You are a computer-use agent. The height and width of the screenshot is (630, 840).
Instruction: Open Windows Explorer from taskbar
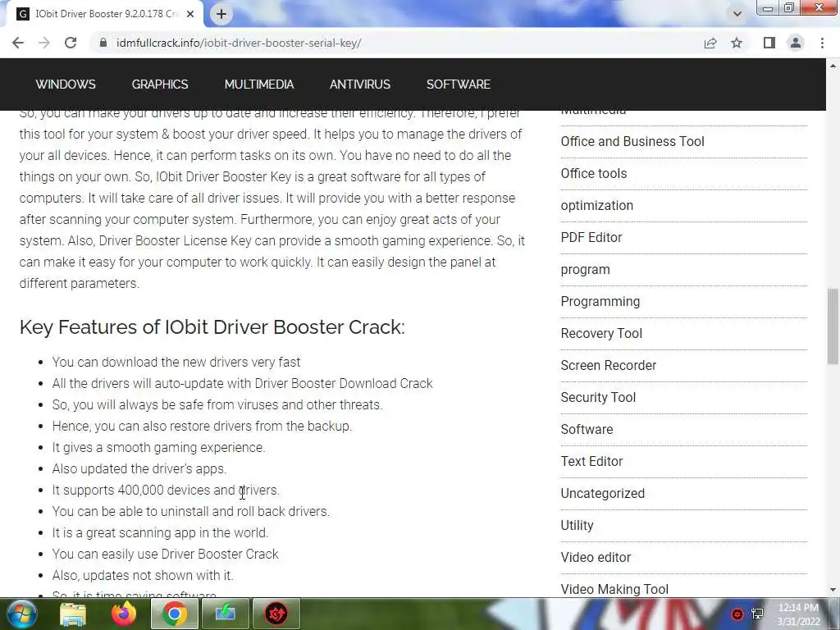[72, 614]
